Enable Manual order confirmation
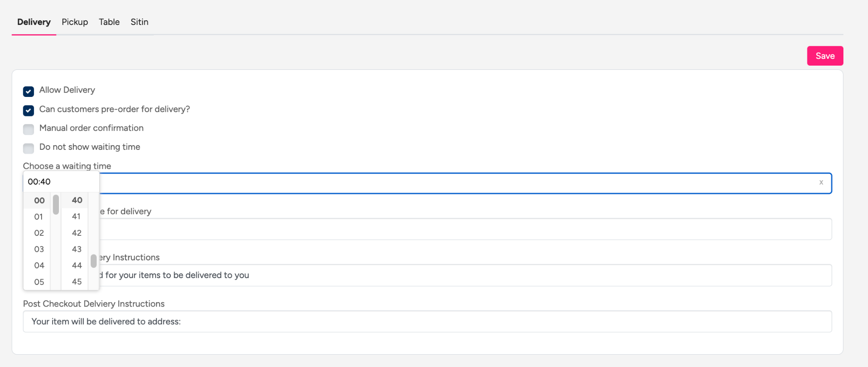The image size is (868, 367). [28, 129]
